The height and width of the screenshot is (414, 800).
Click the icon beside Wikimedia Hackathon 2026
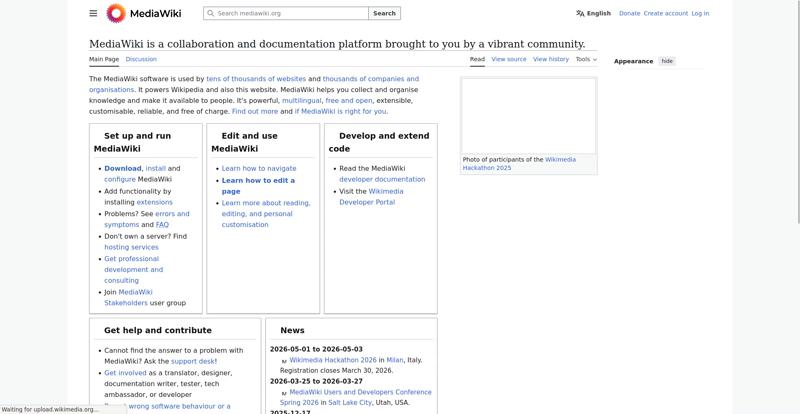[x=284, y=361]
